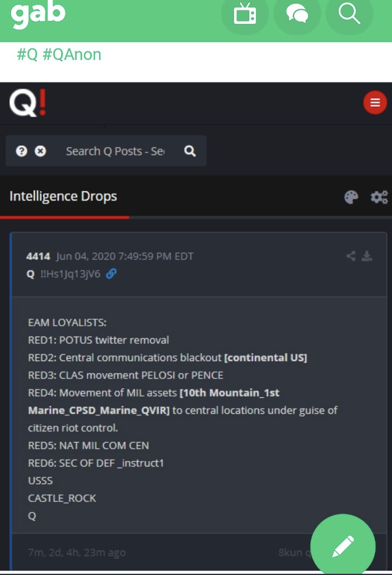Share post 4414 via share icon

coord(351,256)
